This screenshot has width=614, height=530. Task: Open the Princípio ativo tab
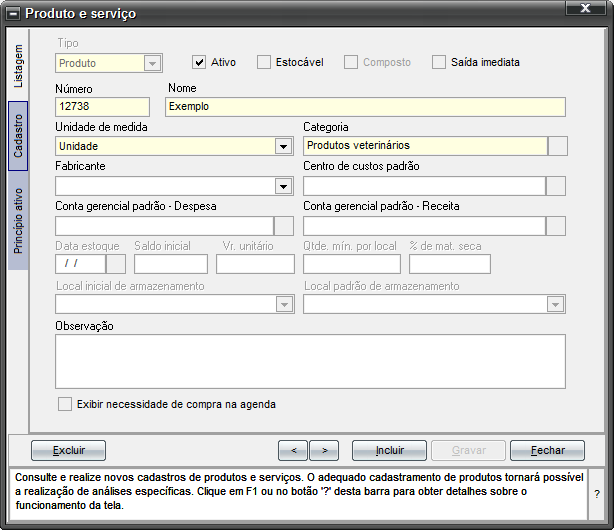coord(18,221)
